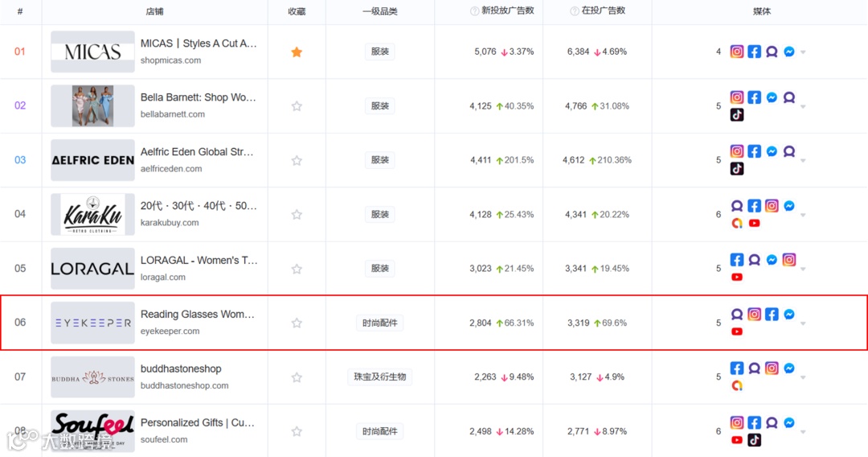This screenshot has height=457, width=868.
Task: Open the Reading Glasses Wom... store title
Action: (x=198, y=314)
